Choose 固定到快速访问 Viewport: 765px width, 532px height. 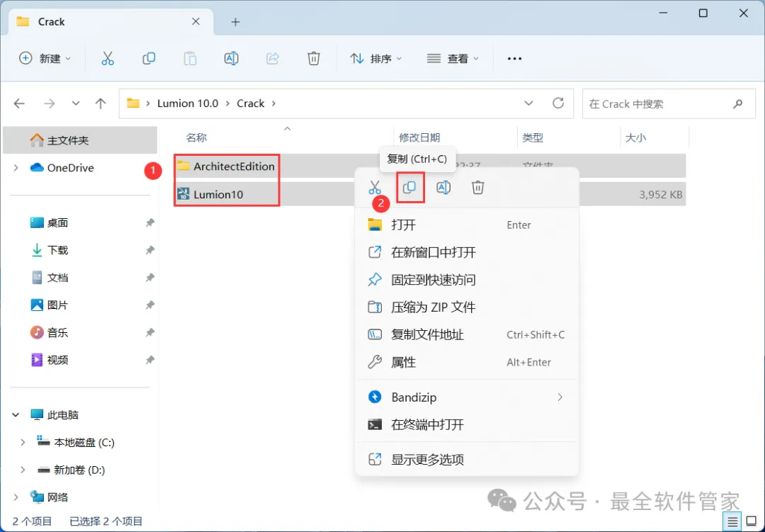pos(466,280)
